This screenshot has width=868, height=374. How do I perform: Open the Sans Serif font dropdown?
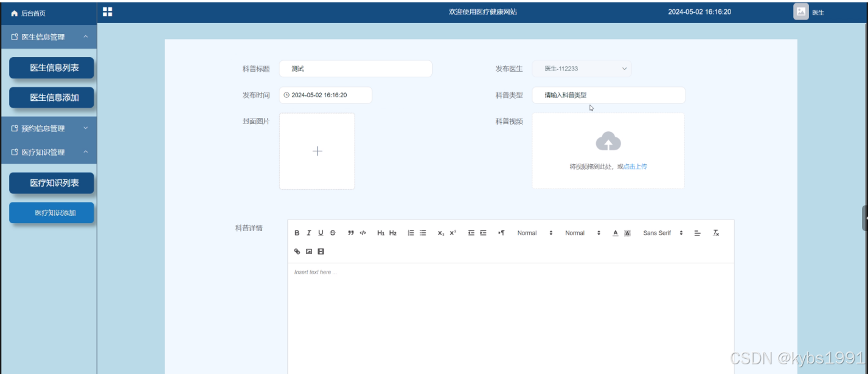(x=663, y=233)
